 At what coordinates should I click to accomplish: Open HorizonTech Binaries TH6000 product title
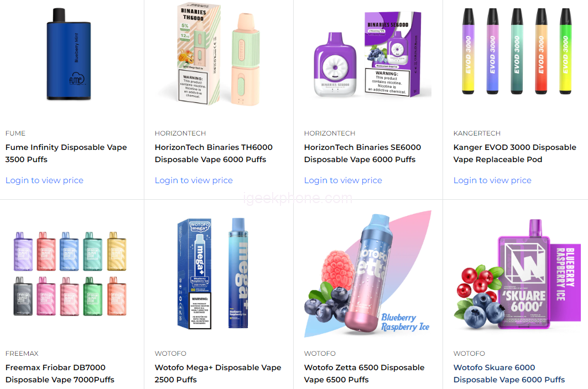214,153
